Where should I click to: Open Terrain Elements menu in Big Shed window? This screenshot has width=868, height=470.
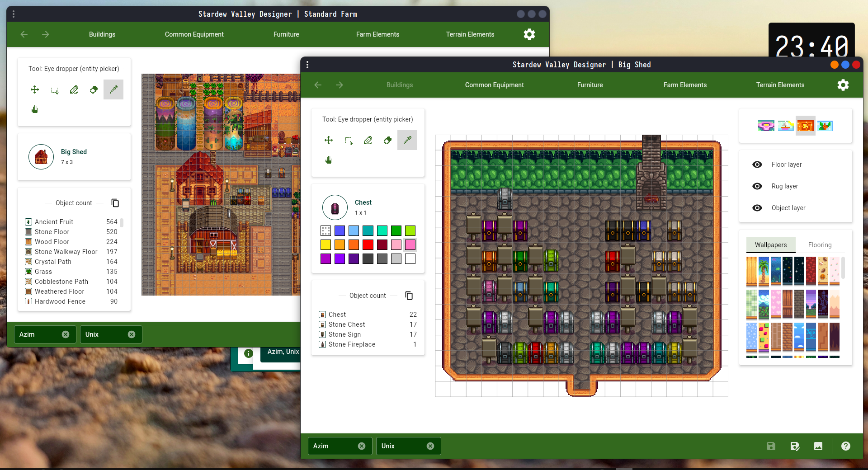[780, 85]
